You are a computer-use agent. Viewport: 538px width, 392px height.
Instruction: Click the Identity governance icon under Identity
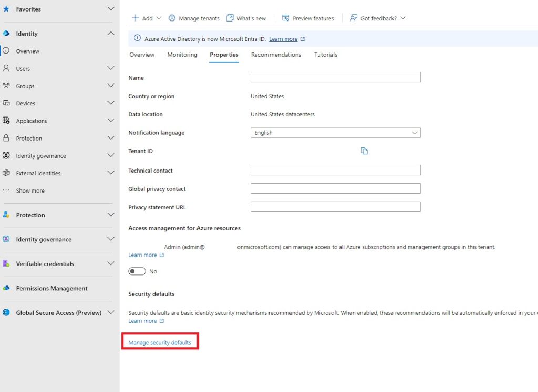(6, 155)
